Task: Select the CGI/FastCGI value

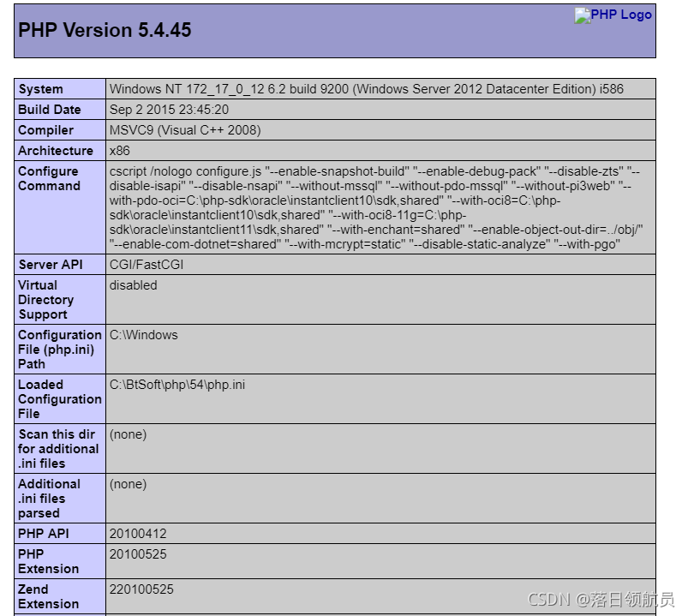Action: [x=147, y=265]
